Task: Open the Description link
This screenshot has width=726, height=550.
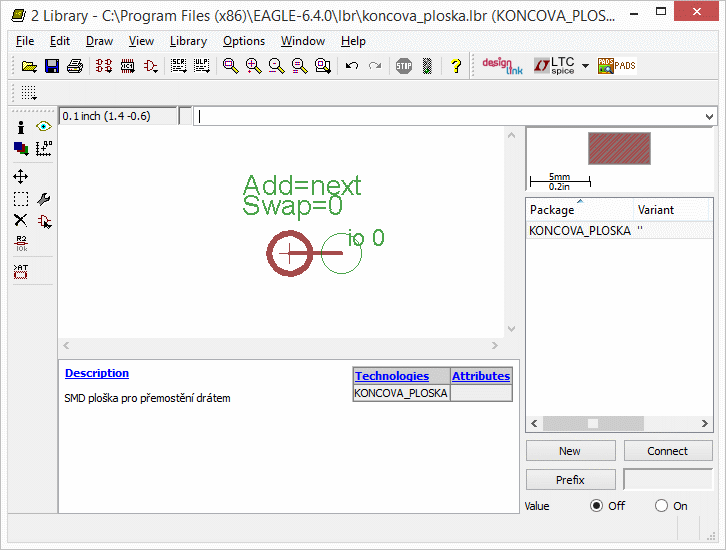Action: tap(97, 373)
